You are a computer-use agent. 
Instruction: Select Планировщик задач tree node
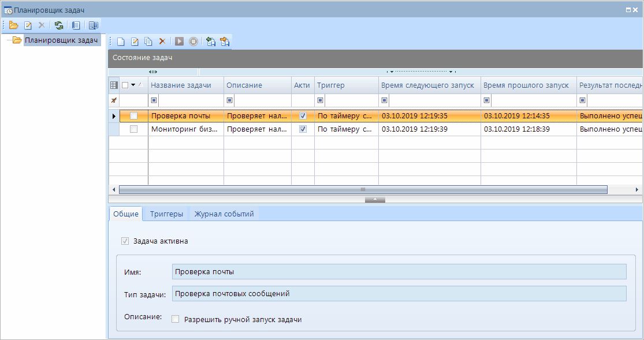click(x=61, y=40)
